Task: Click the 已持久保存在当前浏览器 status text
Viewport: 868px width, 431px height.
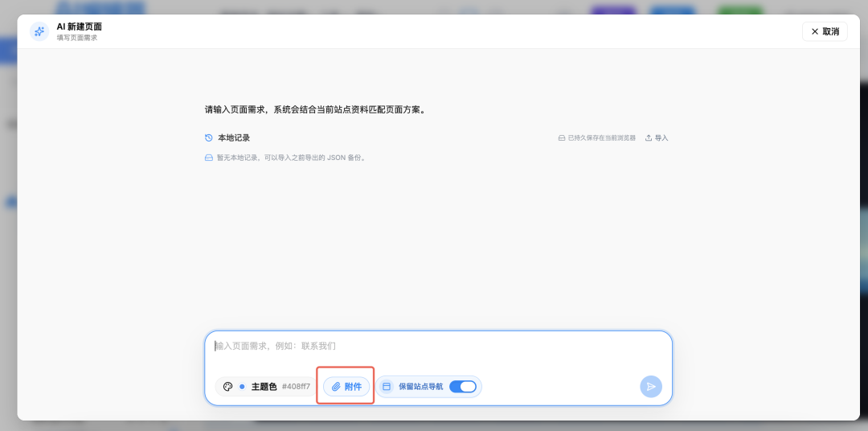Action: pyautogui.click(x=602, y=138)
